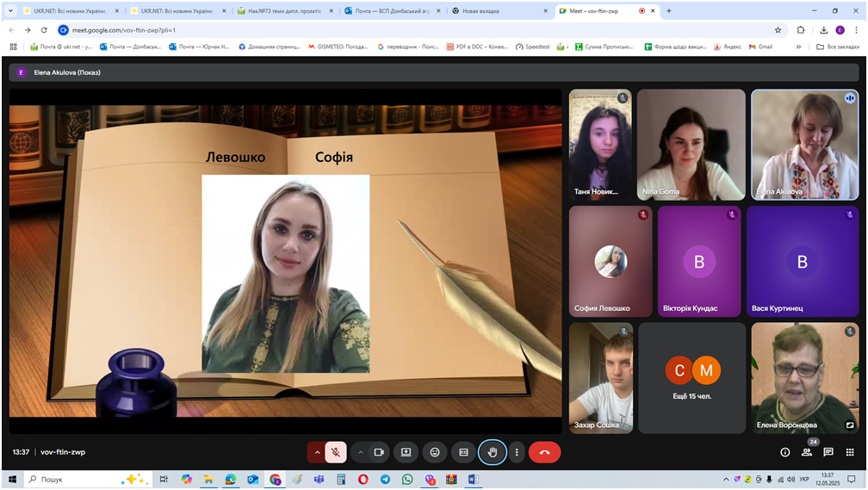Open the tab search dropdown
This screenshot has height=490, width=868.
(x=10, y=10)
